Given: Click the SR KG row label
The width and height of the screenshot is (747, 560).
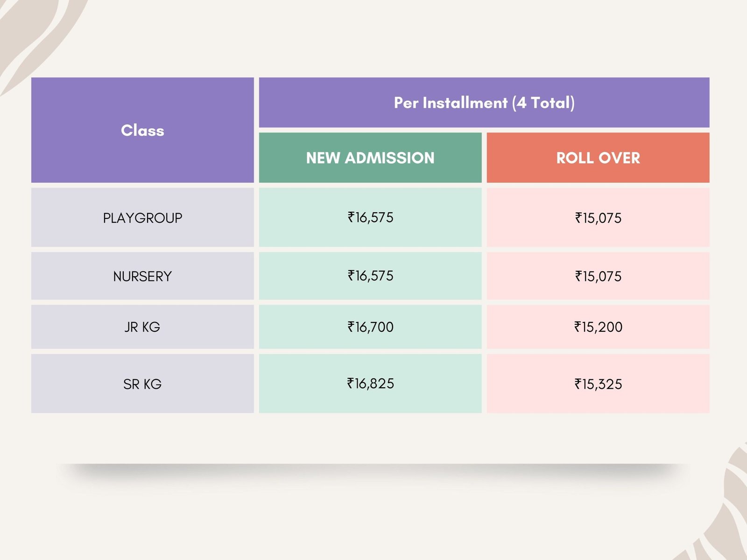Looking at the screenshot, I should point(142,384).
